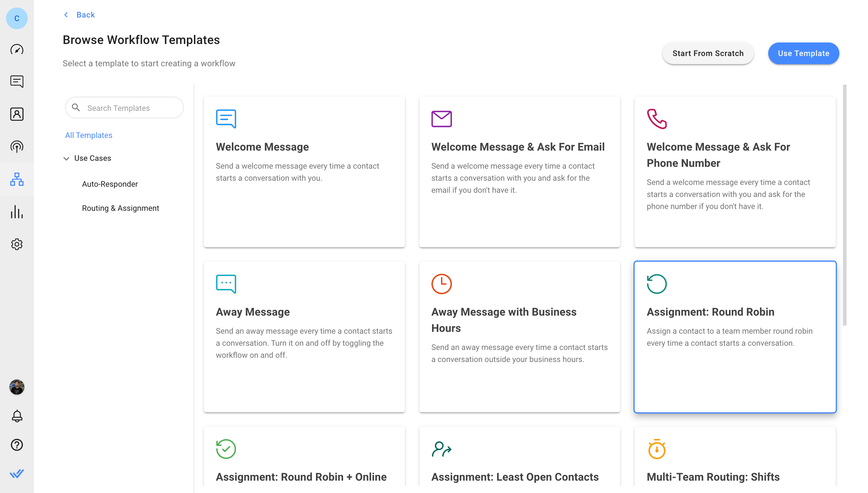Open the Broadcast antenna icon
This screenshot has width=868, height=493.
pyautogui.click(x=17, y=147)
